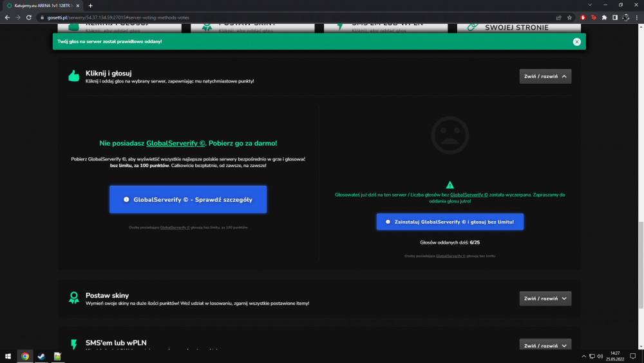Open the Chrome profile avatar

coord(625,17)
